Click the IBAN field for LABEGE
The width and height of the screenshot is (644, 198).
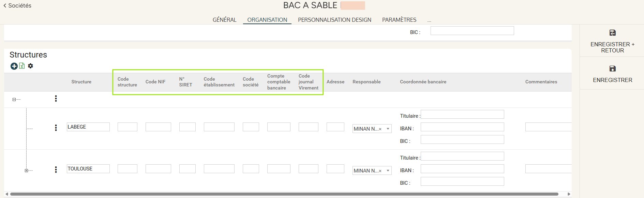tap(462, 127)
